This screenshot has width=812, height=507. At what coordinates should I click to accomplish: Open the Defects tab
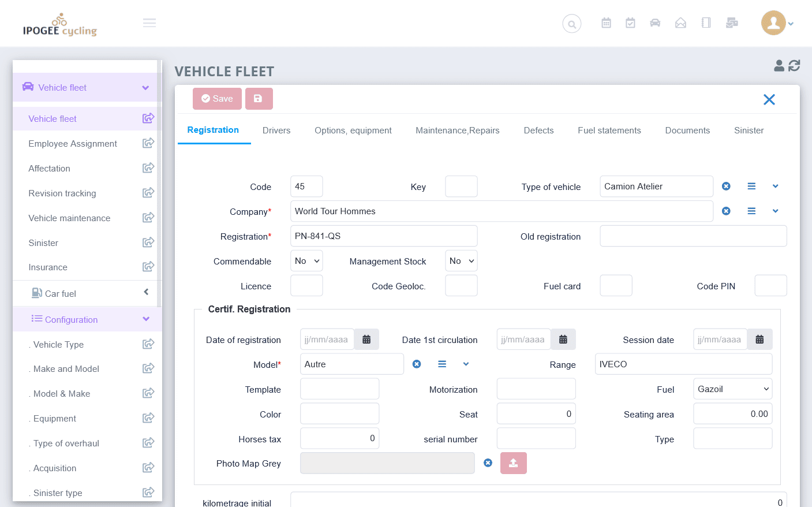[538, 131]
